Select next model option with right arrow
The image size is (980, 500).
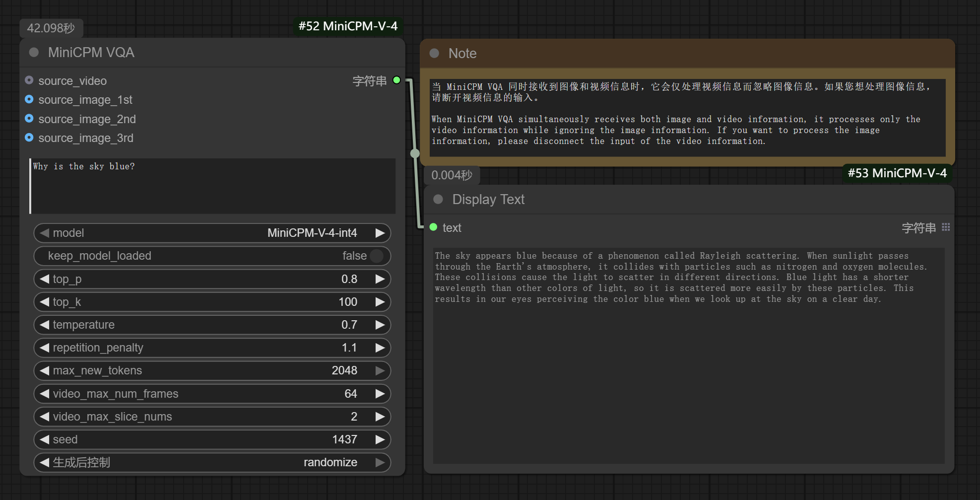380,233
